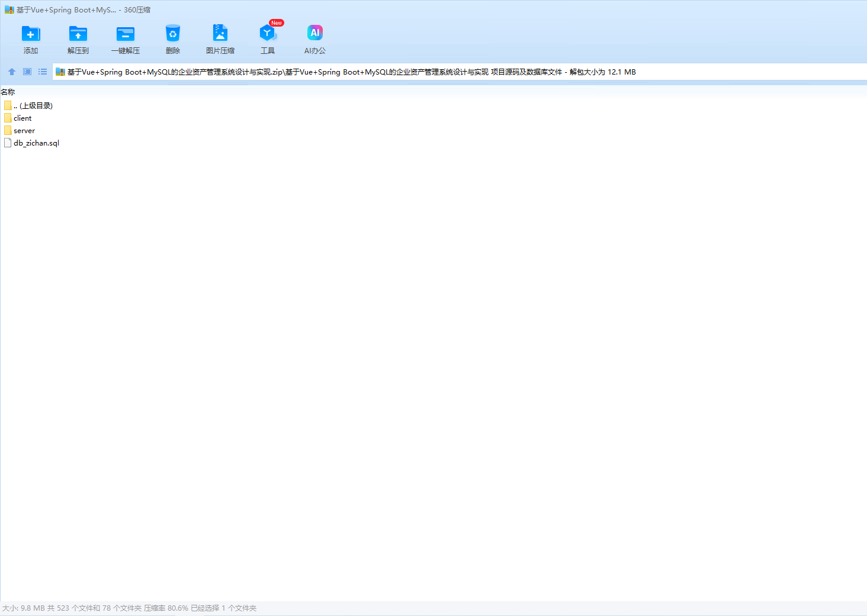This screenshot has width=867, height=616.
Task: Select the db_zichan.sql file name
Action: [x=37, y=143]
